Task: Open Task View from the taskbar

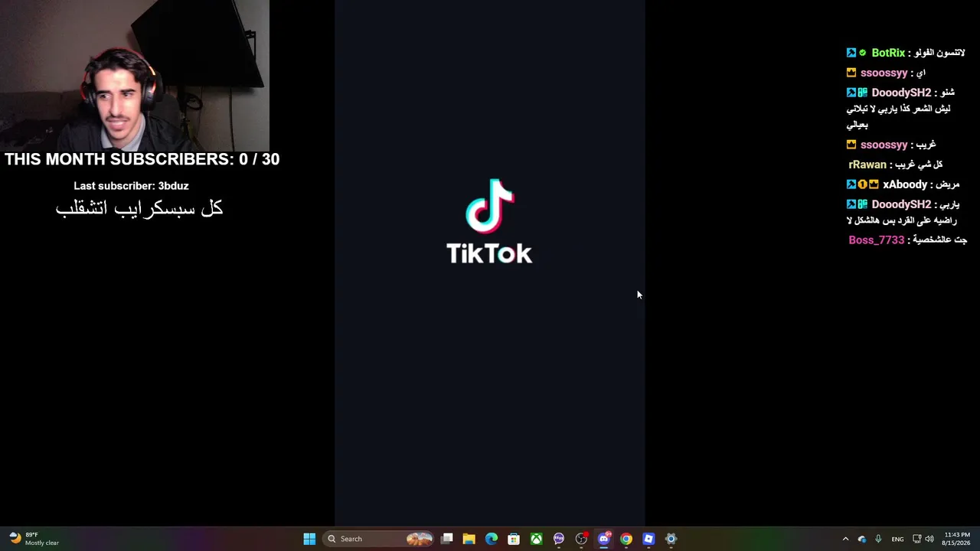Action: point(447,539)
